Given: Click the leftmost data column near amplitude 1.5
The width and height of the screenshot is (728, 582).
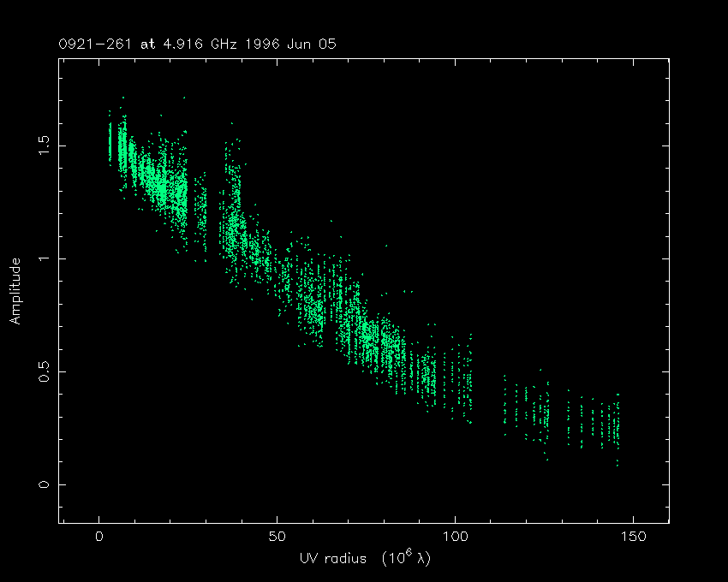Looking at the screenshot, I should 110,143.
